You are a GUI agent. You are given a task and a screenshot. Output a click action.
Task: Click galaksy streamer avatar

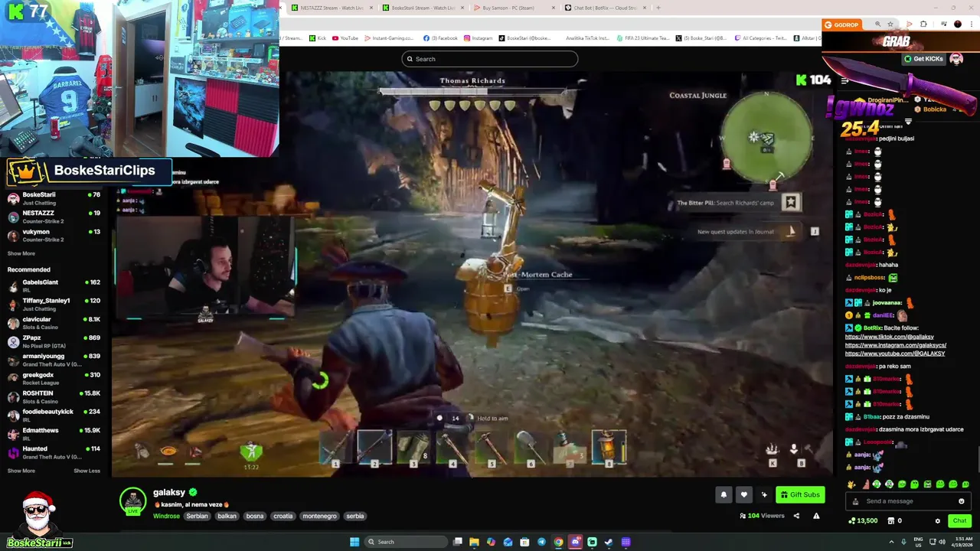pyautogui.click(x=132, y=500)
